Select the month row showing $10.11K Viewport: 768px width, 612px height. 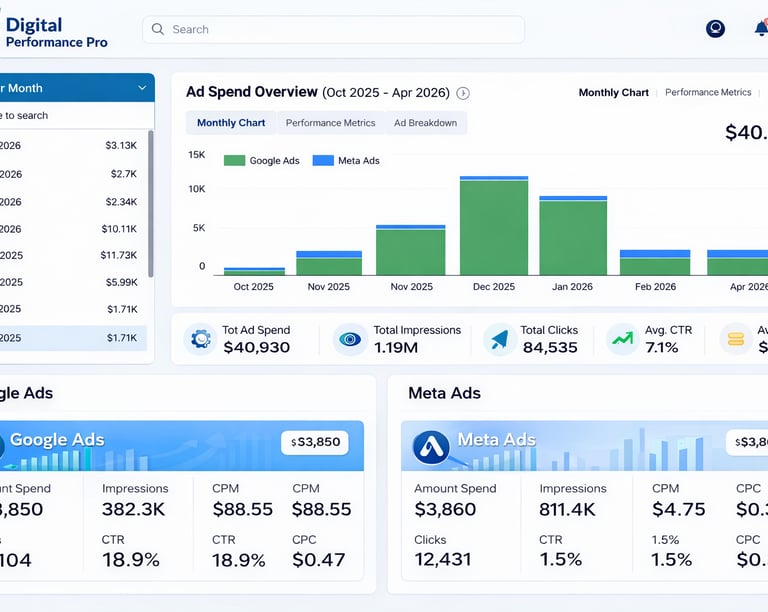[73, 229]
